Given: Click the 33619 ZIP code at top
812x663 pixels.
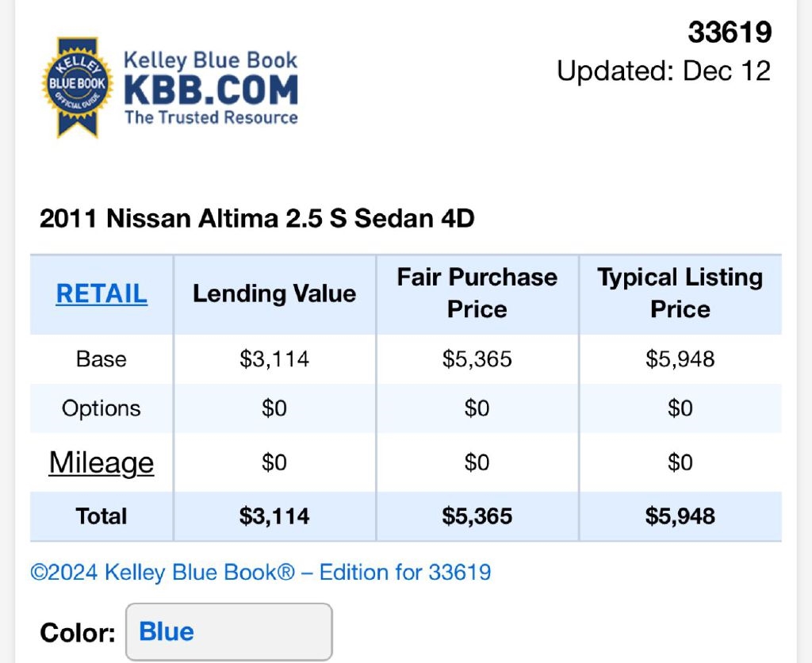Looking at the screenshot, I should tap(730, 33).
